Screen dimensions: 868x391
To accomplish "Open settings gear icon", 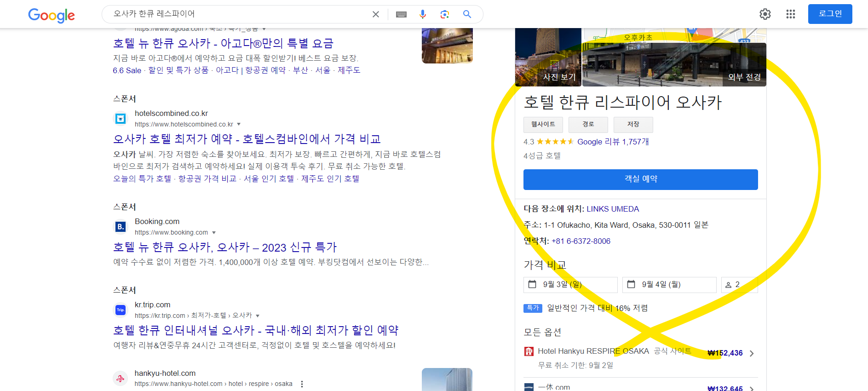I will (765, 14).
